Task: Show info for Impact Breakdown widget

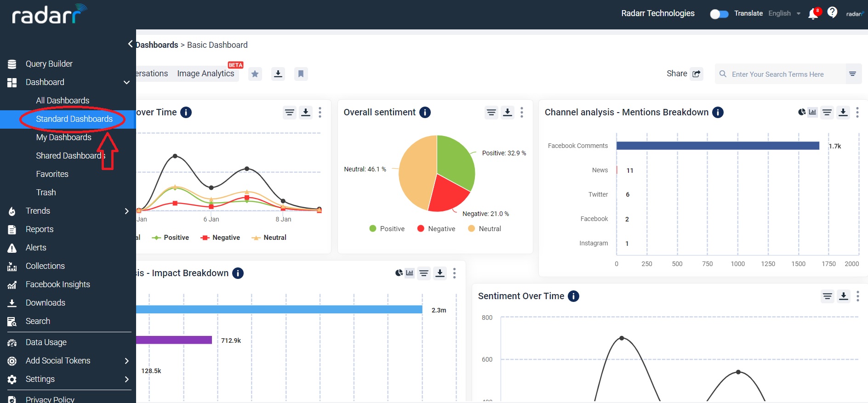Action: tap(238, 273)
